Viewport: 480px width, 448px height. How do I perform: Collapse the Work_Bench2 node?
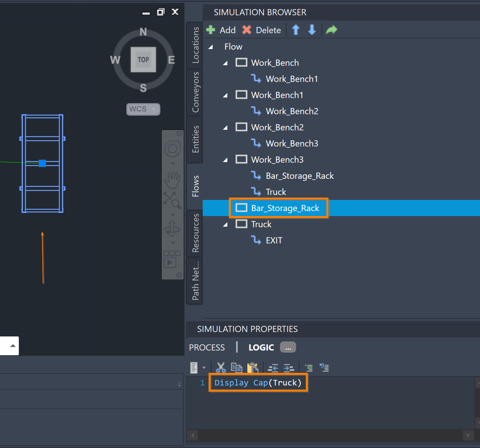click(225, 128)
